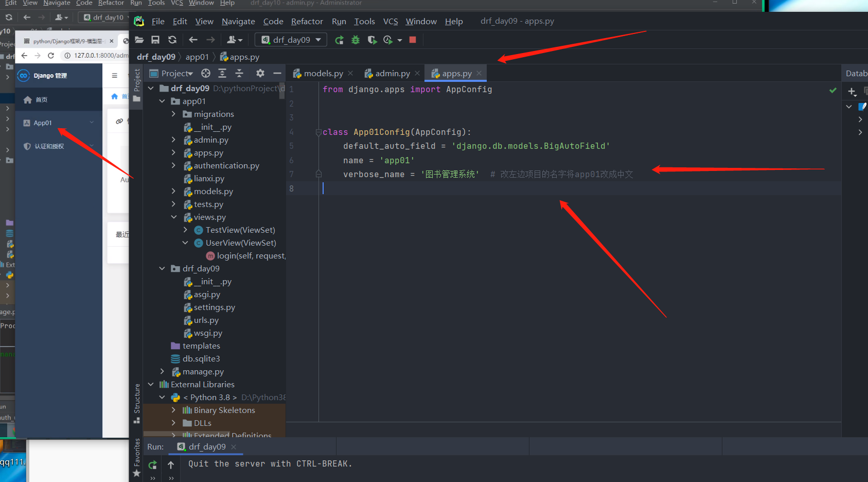The image size is (868, 482).
Task: Open settings.py in project tree
Action: 214,307
